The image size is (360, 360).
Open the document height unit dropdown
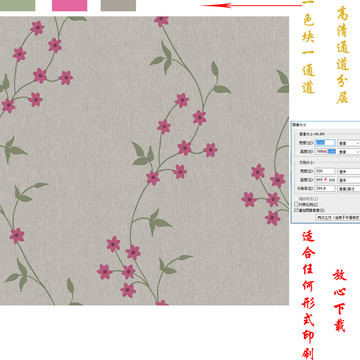click(x=349, y=180)
